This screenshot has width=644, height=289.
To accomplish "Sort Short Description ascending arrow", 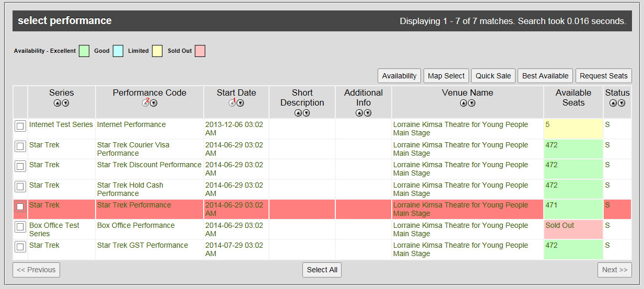I will point(298,113).
